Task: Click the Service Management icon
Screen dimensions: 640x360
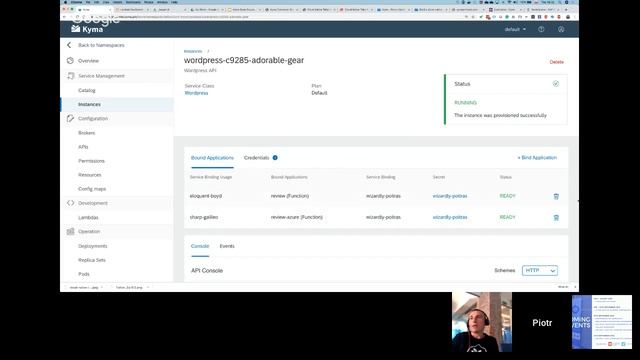Action: tap(70, 76)
